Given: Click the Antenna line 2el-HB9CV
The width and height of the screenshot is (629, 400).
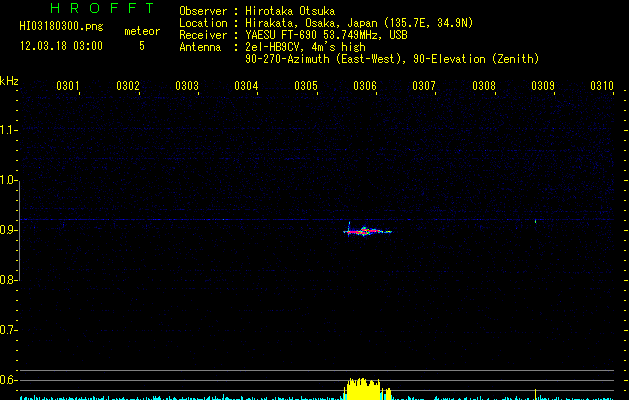Looking at the screenshot, I should point(305,47).
